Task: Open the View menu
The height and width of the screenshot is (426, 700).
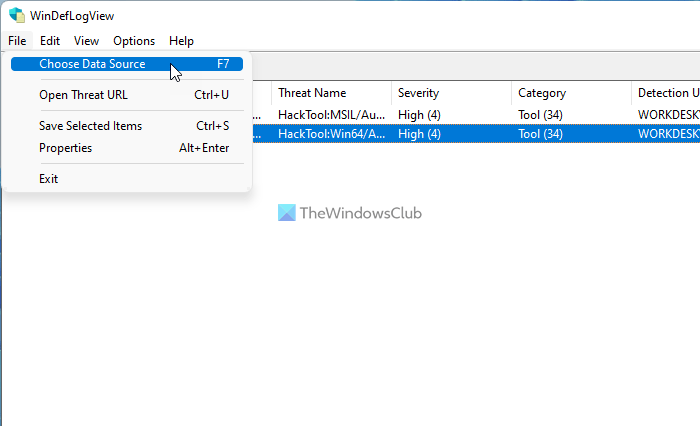Action: 86,41
